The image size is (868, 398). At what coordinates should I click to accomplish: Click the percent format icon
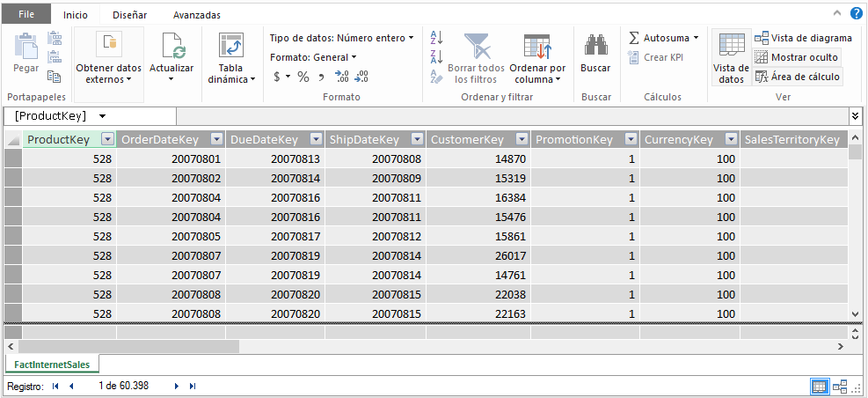[303, 77]
